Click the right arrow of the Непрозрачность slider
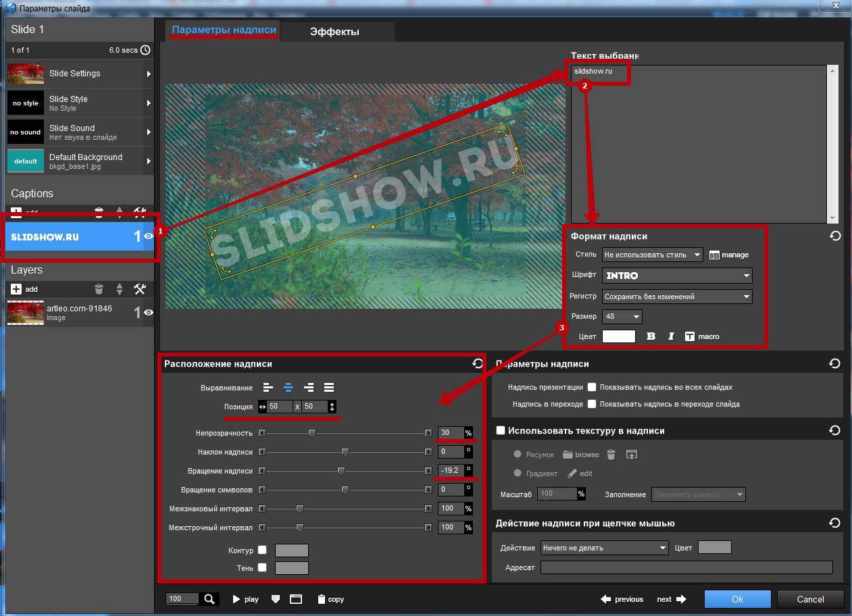Image resolution: width=852 pixels, height=616 pixels. pyautogui.click(x=428, y=433)
